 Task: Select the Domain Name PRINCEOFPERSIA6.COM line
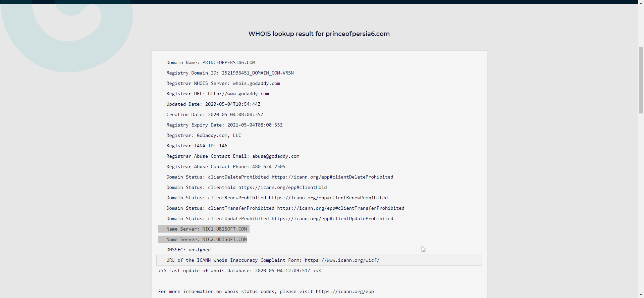point(211,63)
